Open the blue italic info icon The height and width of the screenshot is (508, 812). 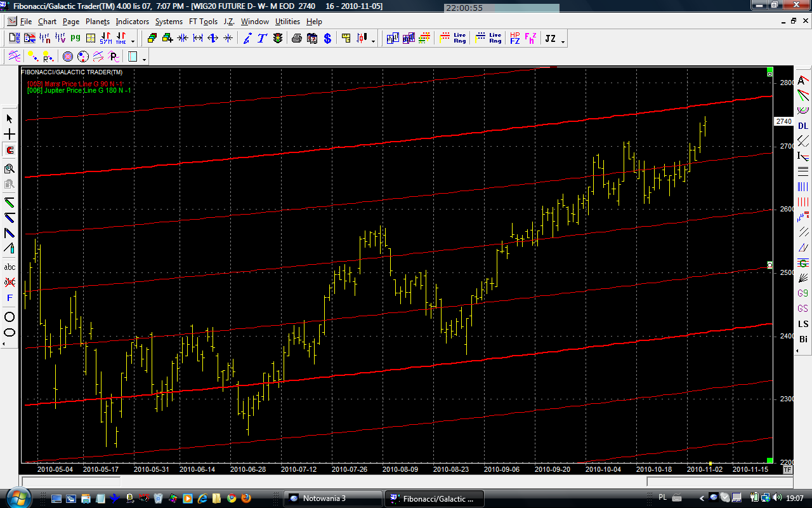(x=247, y=39)
